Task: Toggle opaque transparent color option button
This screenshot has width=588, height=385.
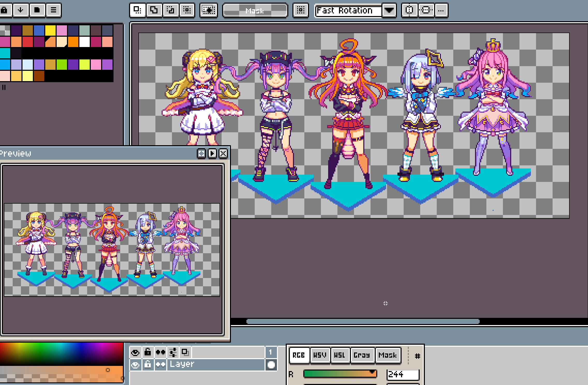Action: coord(208,10)
